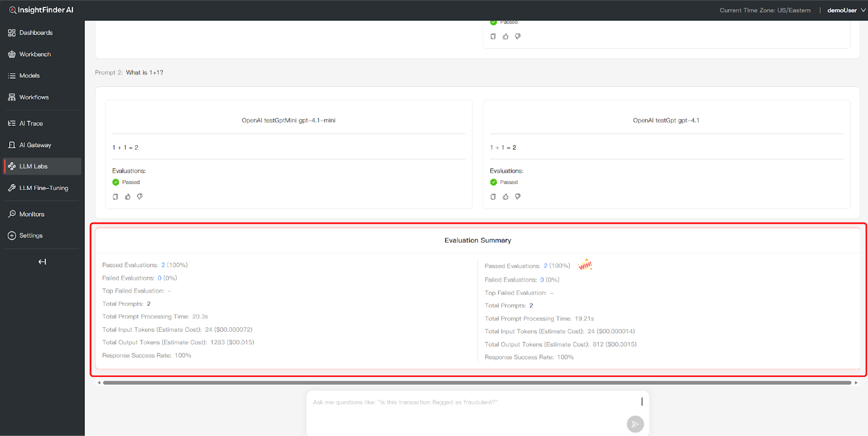Click the copy icon under gpt-4.1-mini response
This screenshot has height=436, width=868.
click(x=115, y=197)
